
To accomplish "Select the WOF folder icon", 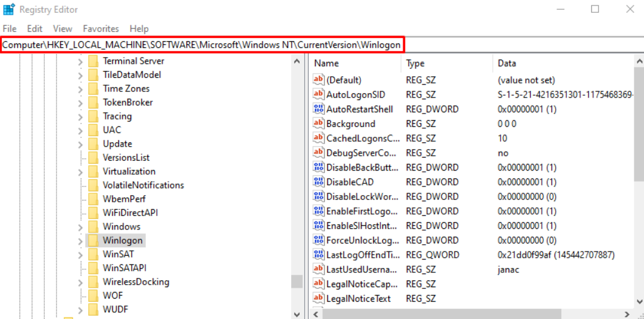I will [x=93, y=296].
